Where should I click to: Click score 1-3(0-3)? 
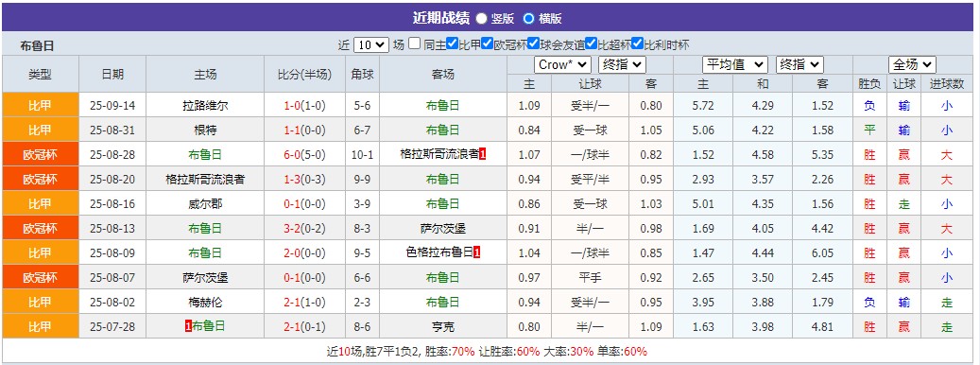point(304,180)
